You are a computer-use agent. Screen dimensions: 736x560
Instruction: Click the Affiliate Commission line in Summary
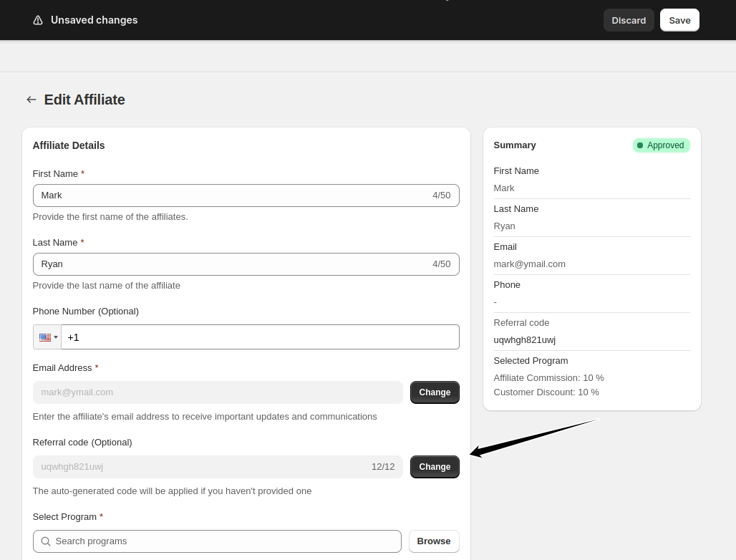click(548, 378)
